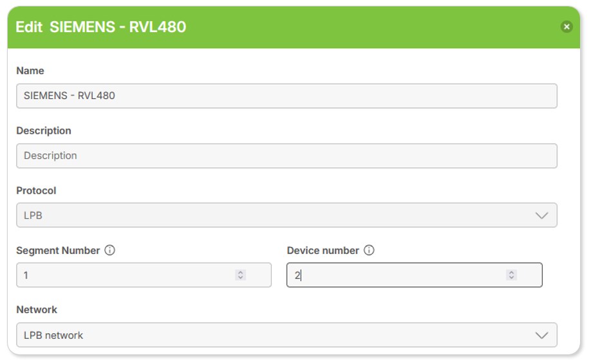Increase Segment Number with up arrow
The height and width of the screenshot is (364, 591).
tap(241, 272)
